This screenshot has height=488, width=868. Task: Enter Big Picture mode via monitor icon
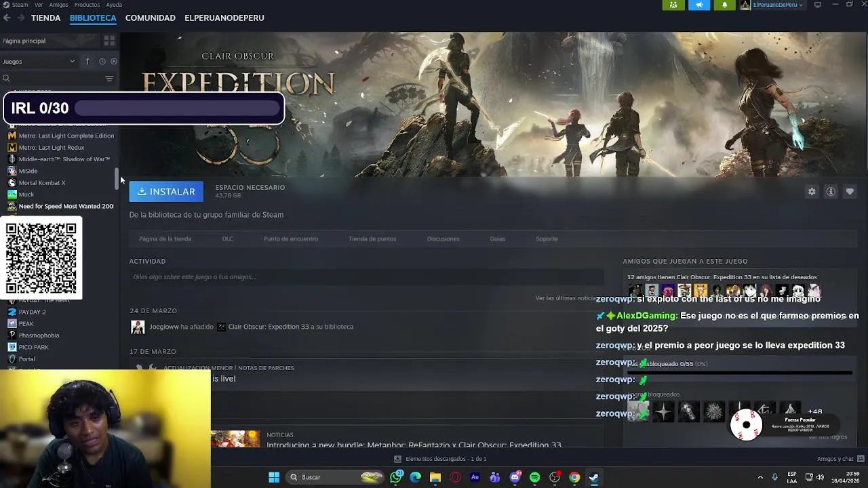818,5
